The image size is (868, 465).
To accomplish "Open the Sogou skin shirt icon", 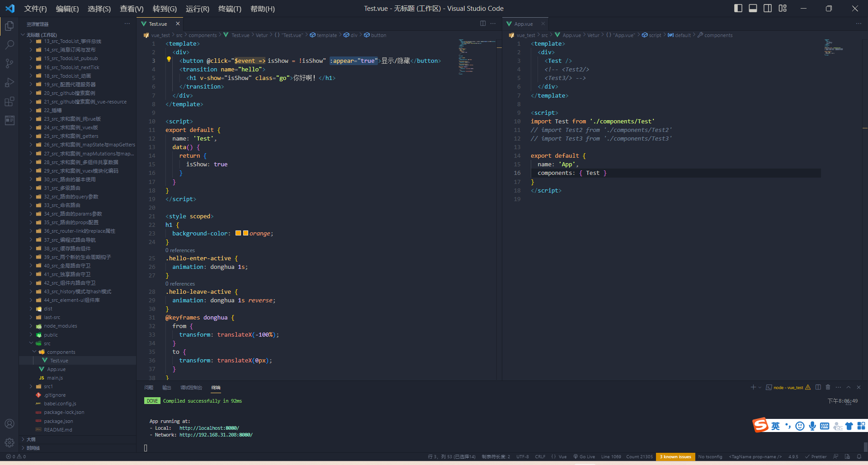I will pos(849,426).
